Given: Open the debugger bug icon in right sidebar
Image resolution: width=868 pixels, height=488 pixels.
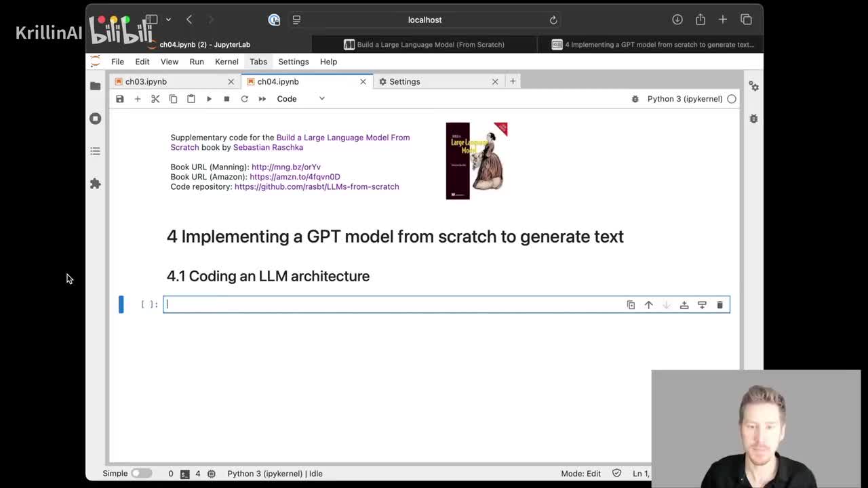Looking at the screenshot, I should (x=753, y=119).
